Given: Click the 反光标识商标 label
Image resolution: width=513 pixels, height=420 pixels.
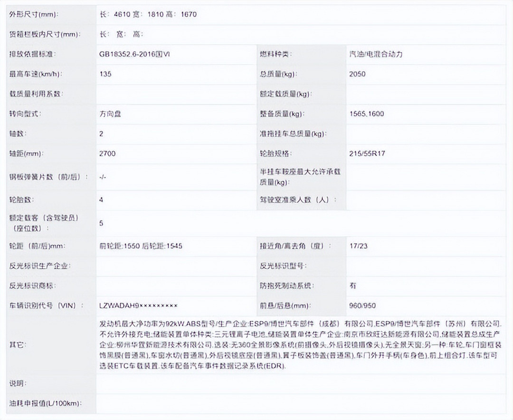Looking at the screenshot, I should (33, 286).
